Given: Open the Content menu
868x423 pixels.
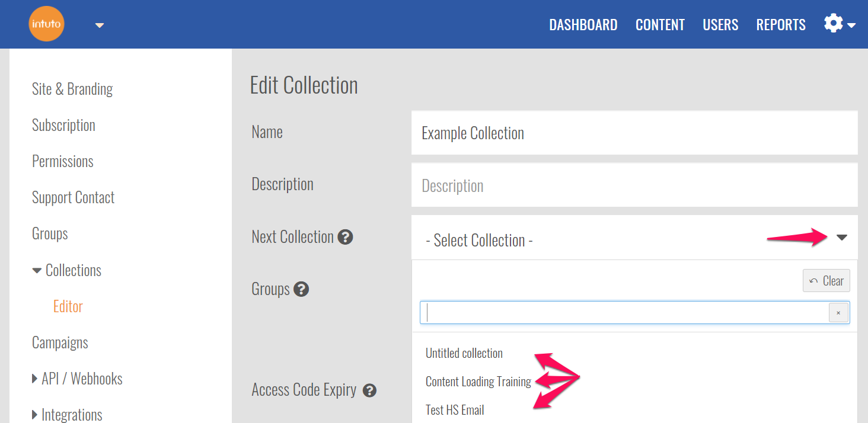Looking at the screenshot, I should (x=660, y=25).
